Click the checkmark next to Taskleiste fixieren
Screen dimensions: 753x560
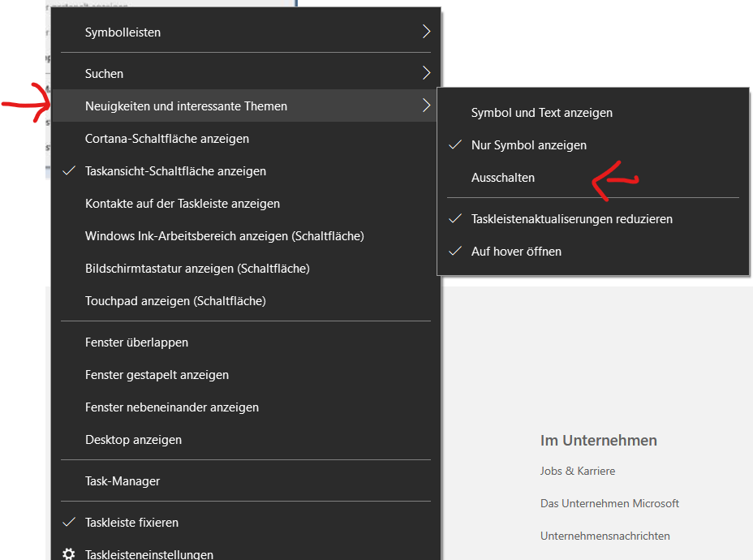(x=69, y=522)
